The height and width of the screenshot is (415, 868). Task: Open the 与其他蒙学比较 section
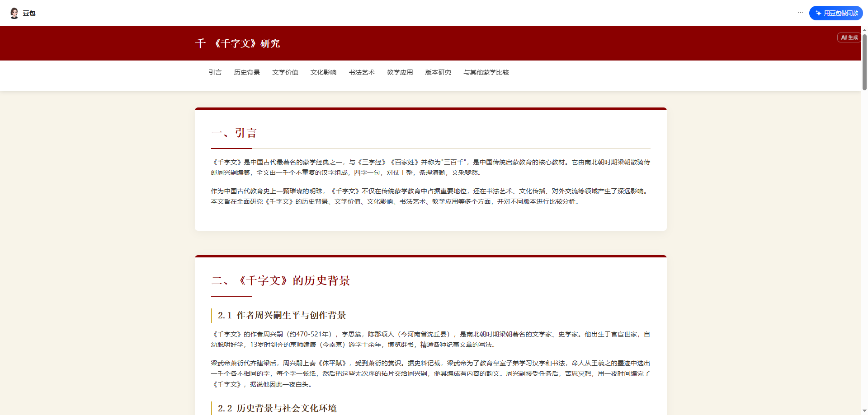point(486,72)
